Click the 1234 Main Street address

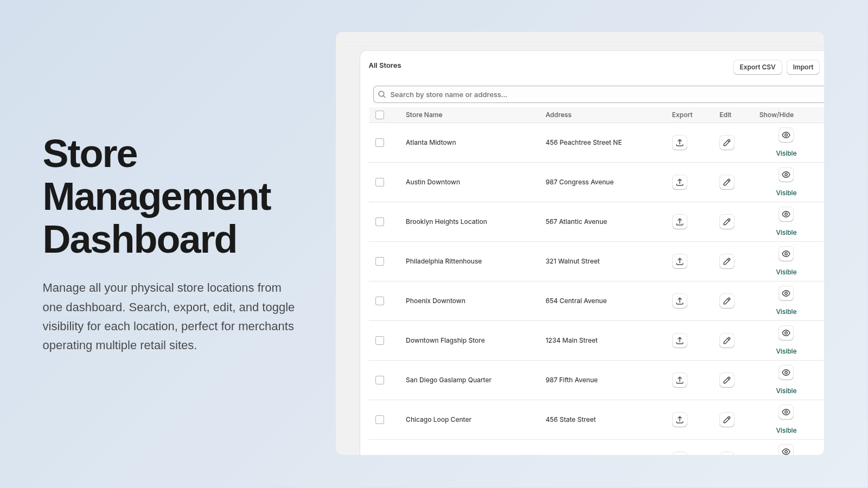[572, 341]
